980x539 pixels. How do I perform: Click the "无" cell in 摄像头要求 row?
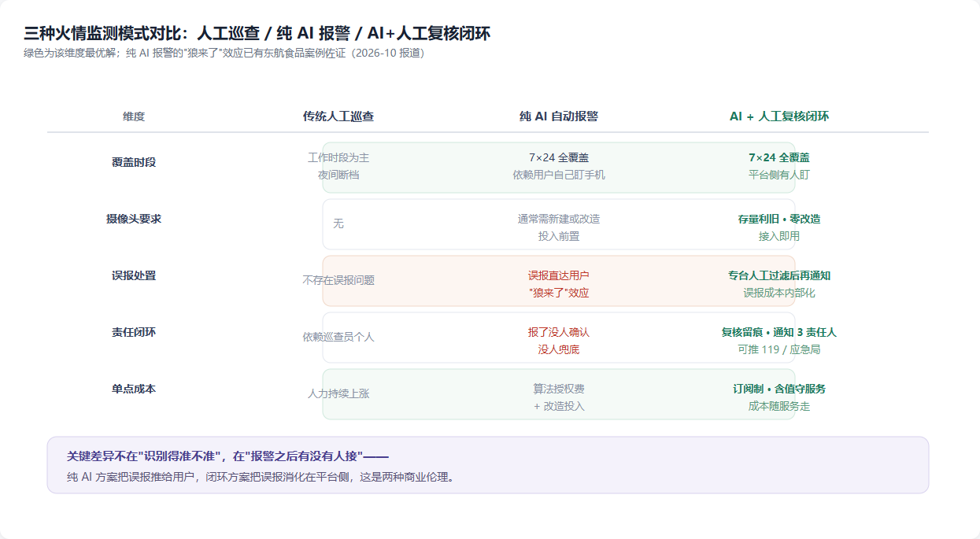click(x=338, y=223)
